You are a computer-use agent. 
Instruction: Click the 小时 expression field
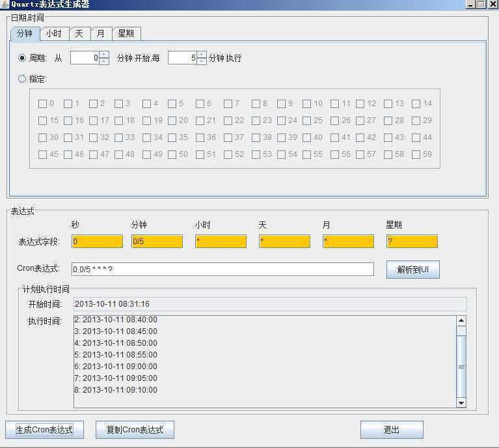pyautogui.click(x=221, y=241)
